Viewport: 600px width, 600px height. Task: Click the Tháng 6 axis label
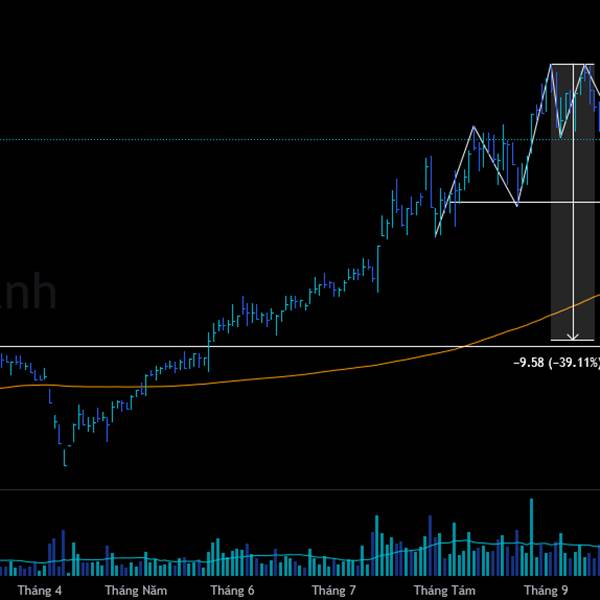[x=232, y=590]
